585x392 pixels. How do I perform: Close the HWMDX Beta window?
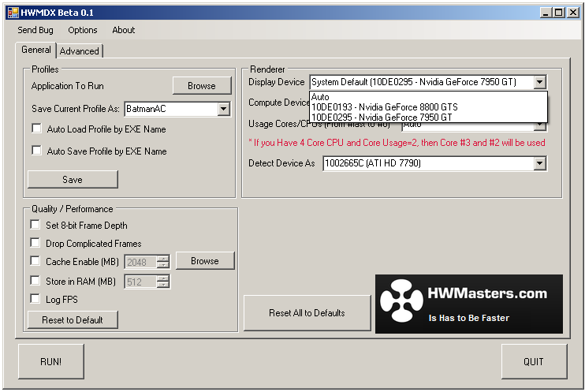573,13
